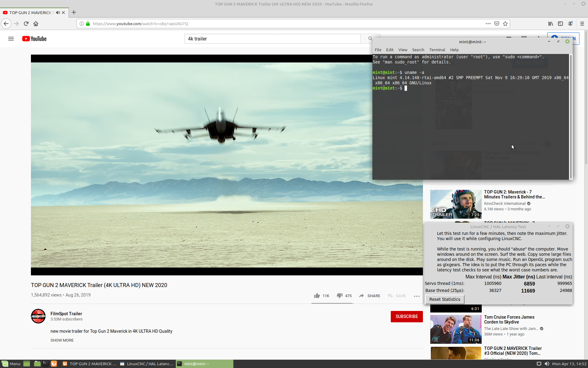Switch to LinuxCNC HAL Latency taskbar window
588x368 pixels.
147,364
